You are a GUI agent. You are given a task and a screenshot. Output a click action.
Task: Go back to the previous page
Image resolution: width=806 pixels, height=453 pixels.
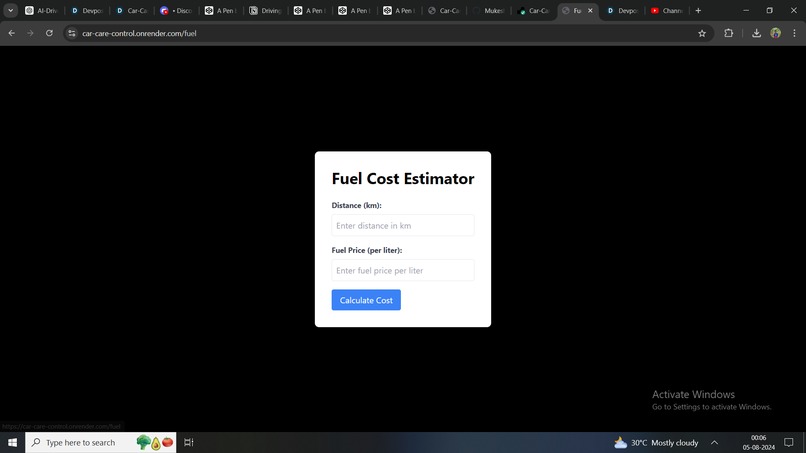pyautogui.click(x=11, y=33)
